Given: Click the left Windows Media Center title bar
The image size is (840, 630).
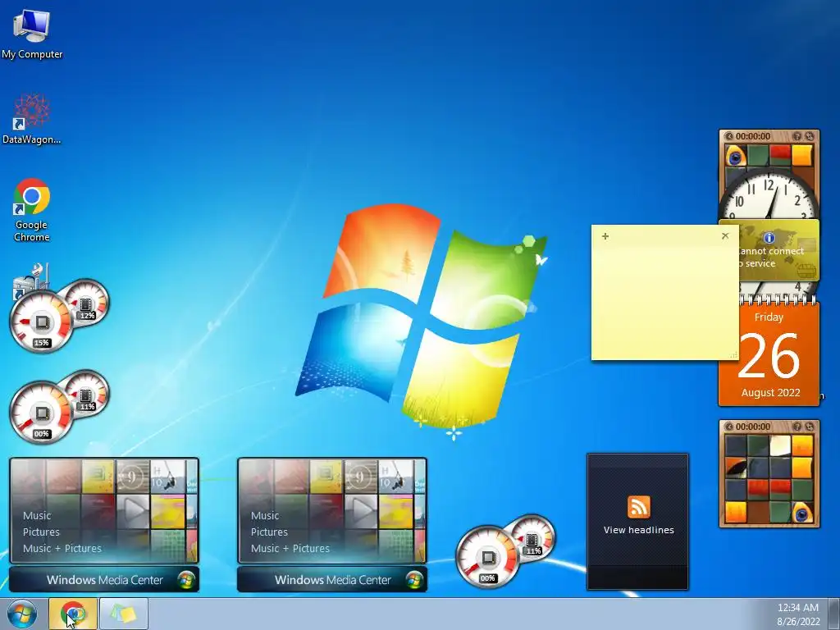Looking at the screenshot, I should (x=104, y=580).
